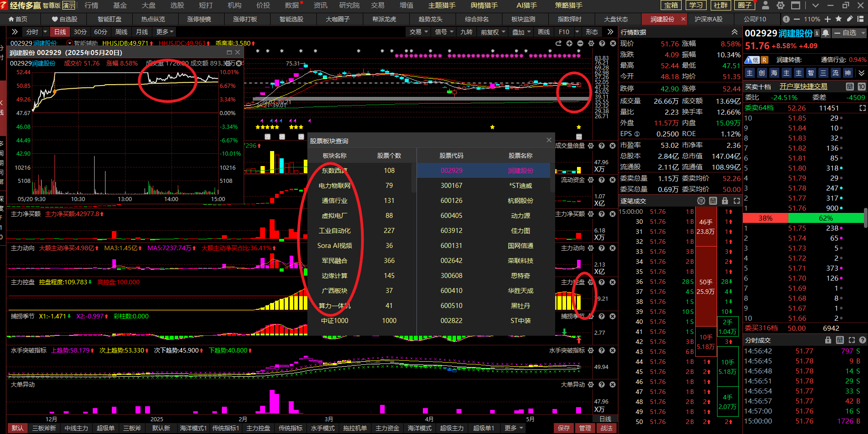Click the alert bell icon beside 润建股份

tap(826, 33)
